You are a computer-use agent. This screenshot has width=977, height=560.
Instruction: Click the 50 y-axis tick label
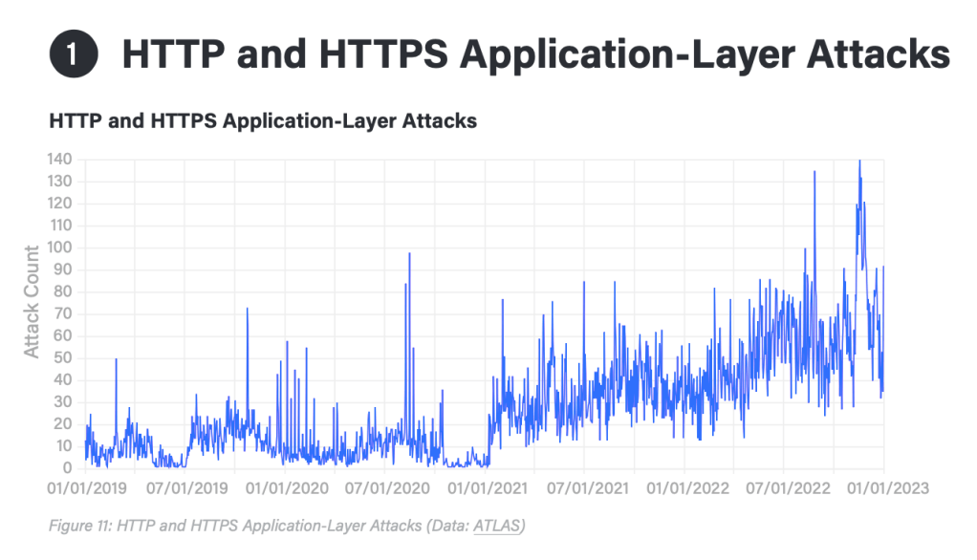tap(64, 358)
